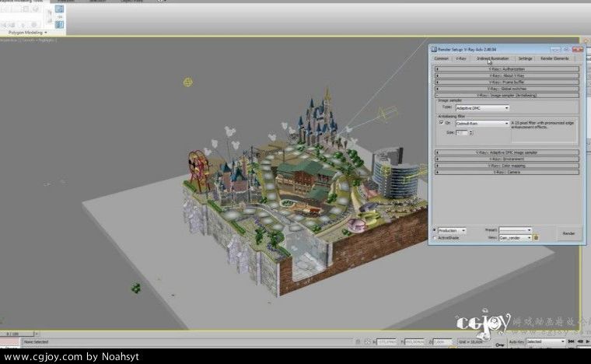This screenshot has height=364, width=591.
Task: Click the None Selected status text
Action: (37, 342)
